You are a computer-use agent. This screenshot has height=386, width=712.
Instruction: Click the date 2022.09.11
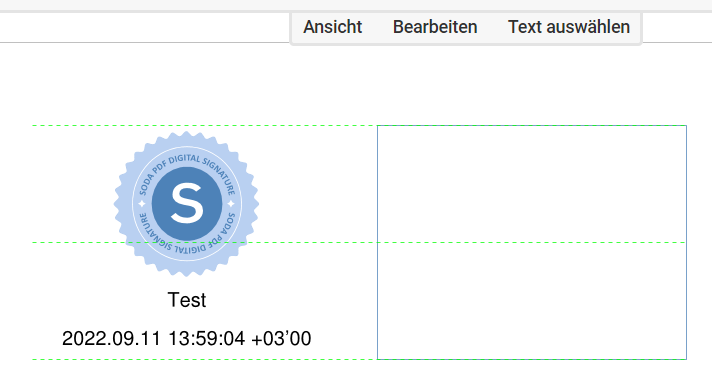tap(111, 339)
